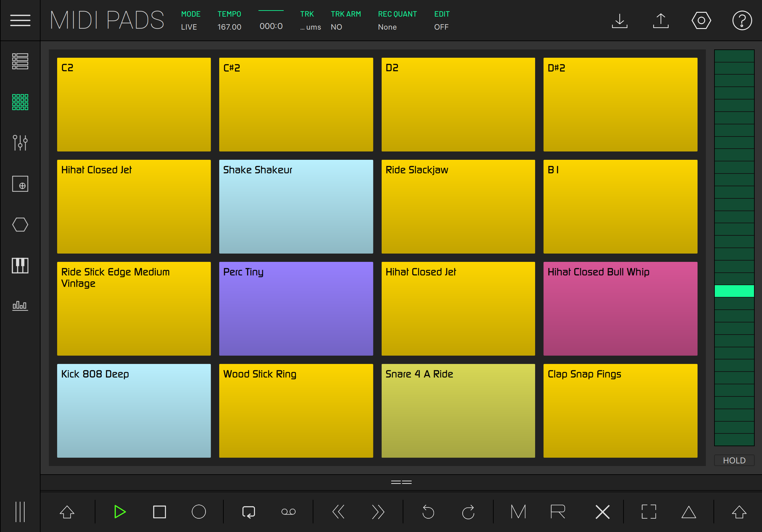The height and width of the screenshot is (532, 762).
Task: Click the drag handle bar below pads
Action: pos(401,482)
